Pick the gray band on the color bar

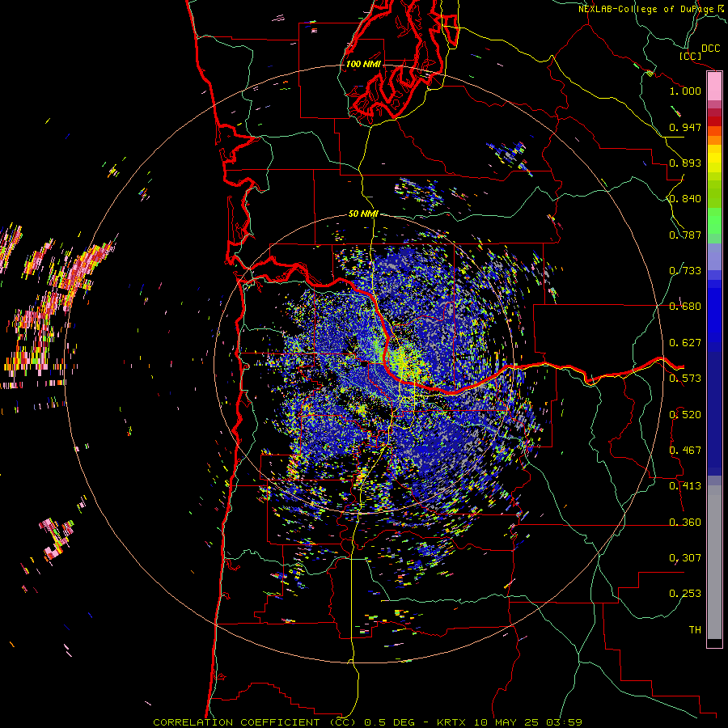click(714, 562)
